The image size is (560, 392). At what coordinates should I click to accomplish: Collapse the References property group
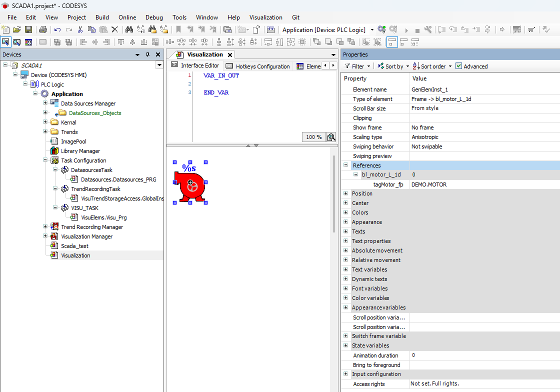pyautogui.click(x=345, y=165)
